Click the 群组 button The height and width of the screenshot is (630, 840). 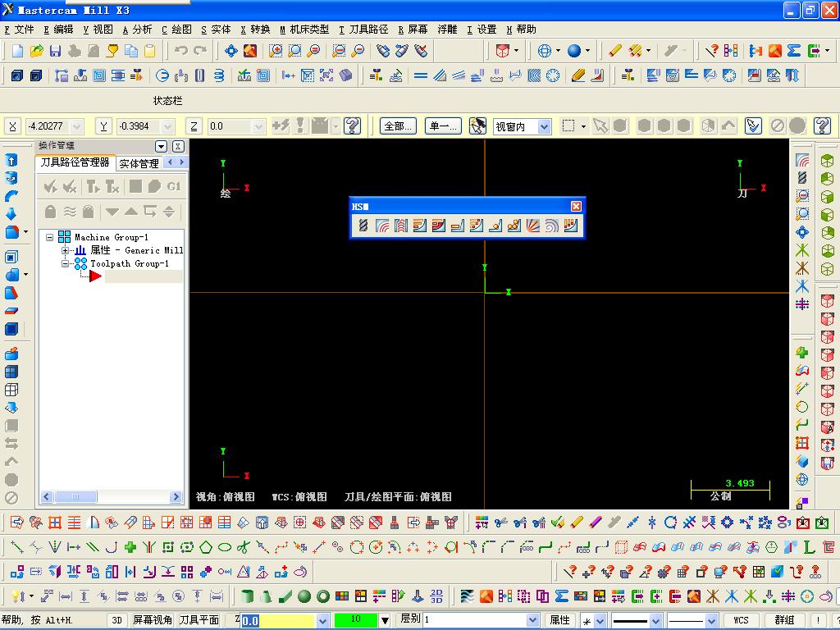tap(784, 620)
